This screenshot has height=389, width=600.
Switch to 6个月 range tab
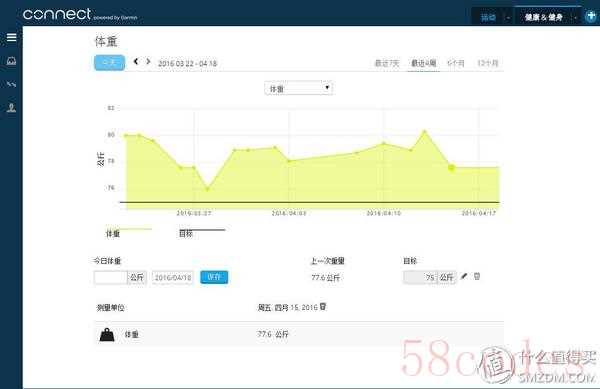click(456, 63)
